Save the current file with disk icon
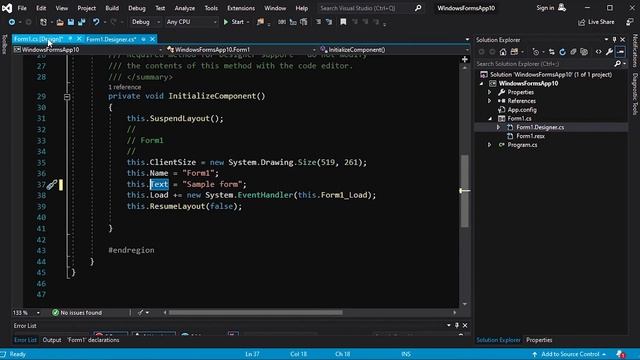This screenshot has height=360, width=640. [71, 22]
